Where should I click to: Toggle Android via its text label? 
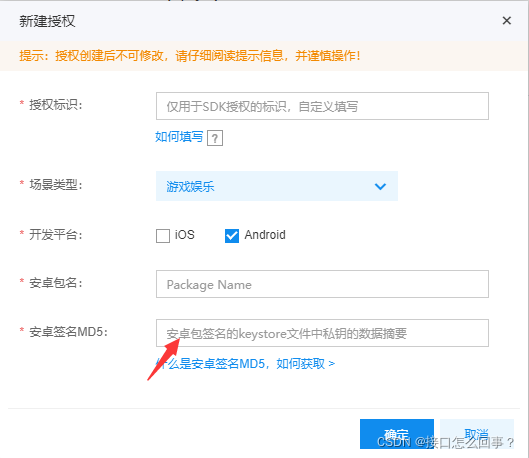point(265,235)
